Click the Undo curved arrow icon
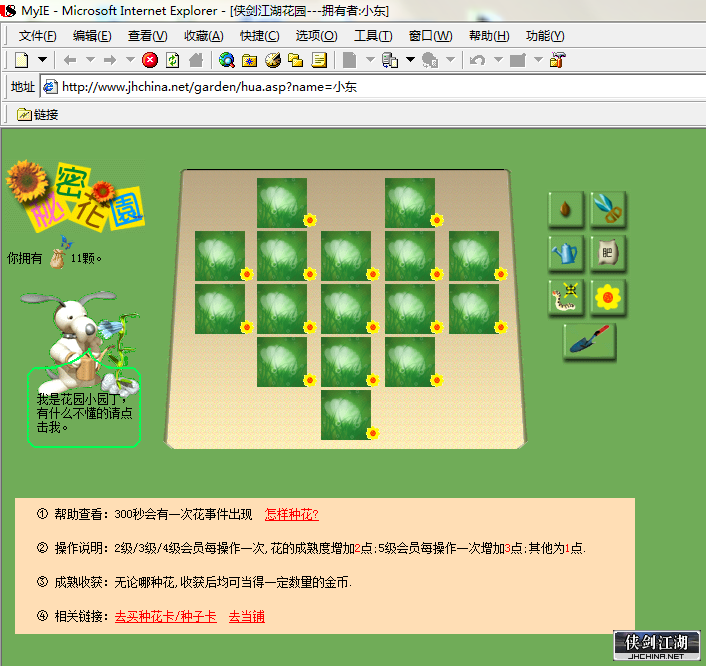 click(478, 60)
